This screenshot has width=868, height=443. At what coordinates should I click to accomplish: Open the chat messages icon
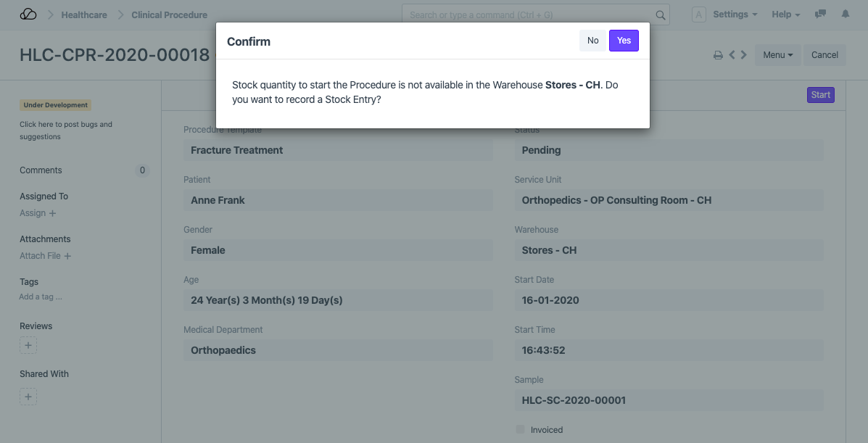coord(820,15)
